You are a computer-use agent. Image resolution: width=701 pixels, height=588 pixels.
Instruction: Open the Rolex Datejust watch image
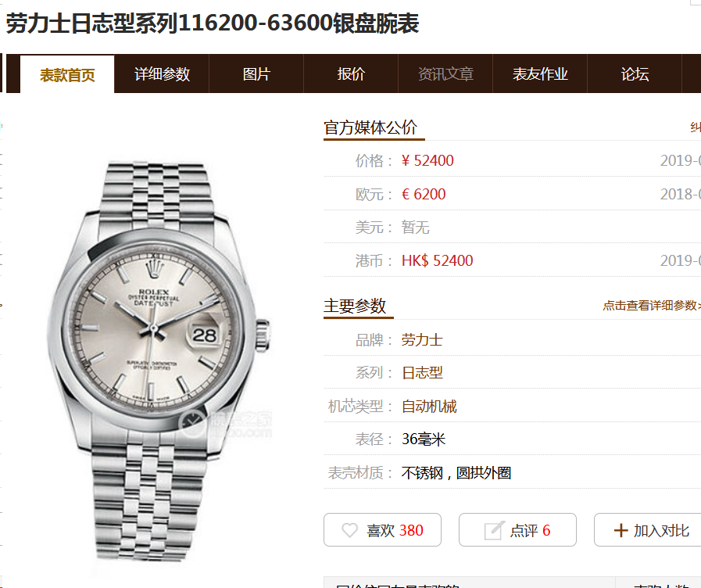pos(159,360)
